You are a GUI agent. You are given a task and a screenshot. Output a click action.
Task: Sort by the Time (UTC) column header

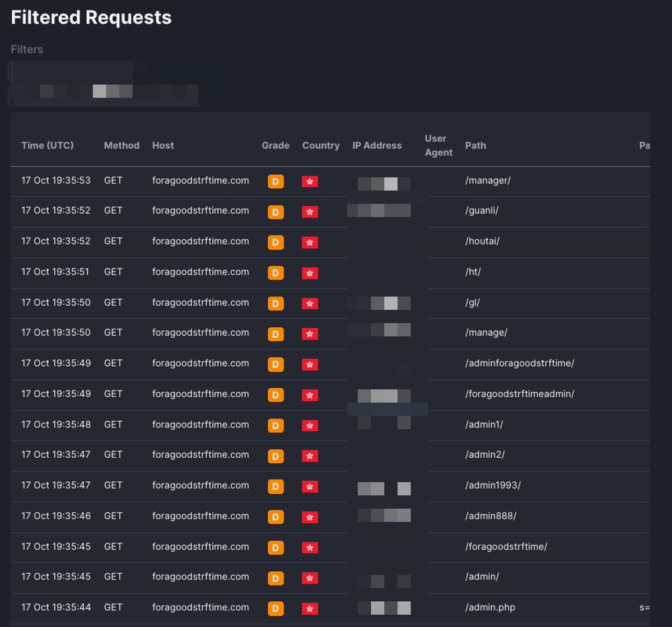pos(48,145)
